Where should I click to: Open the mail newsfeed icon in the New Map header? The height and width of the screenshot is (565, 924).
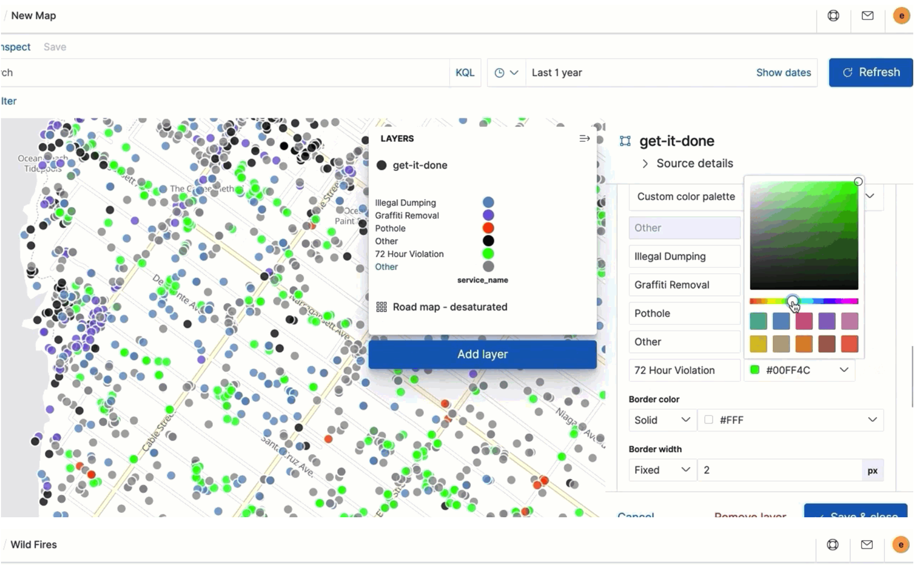867,16
